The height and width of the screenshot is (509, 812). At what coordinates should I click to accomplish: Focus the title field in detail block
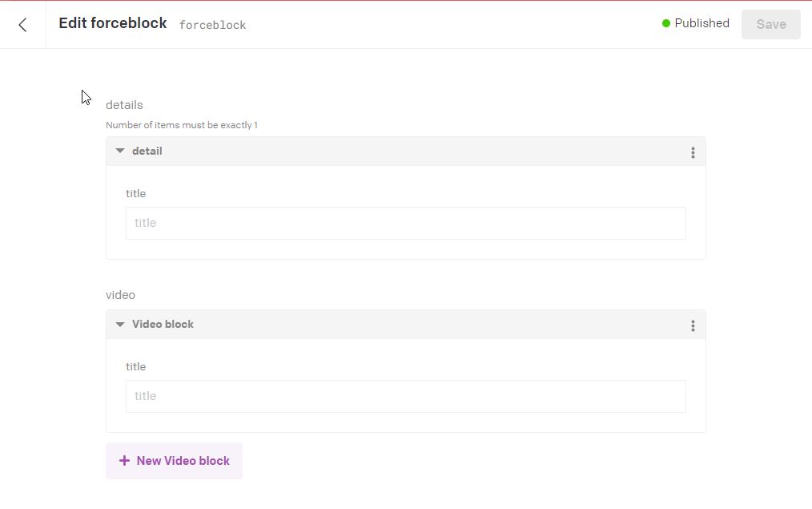click(x=405, y=223)
